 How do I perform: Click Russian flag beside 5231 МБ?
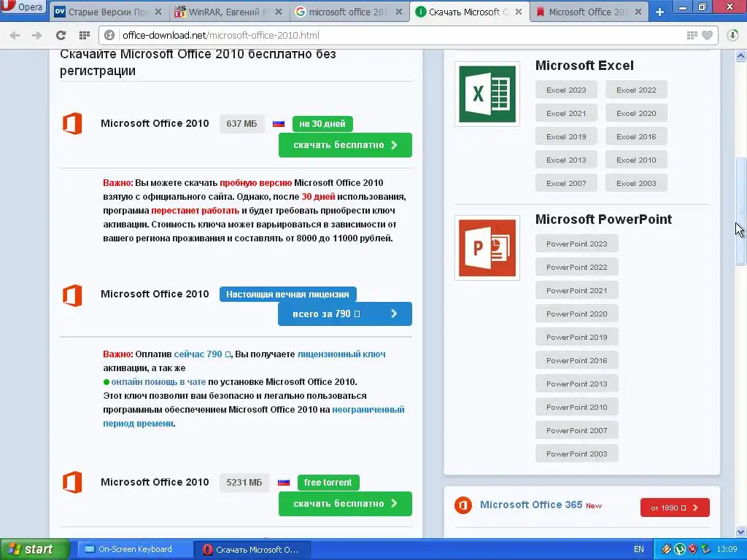pos(284,483)
